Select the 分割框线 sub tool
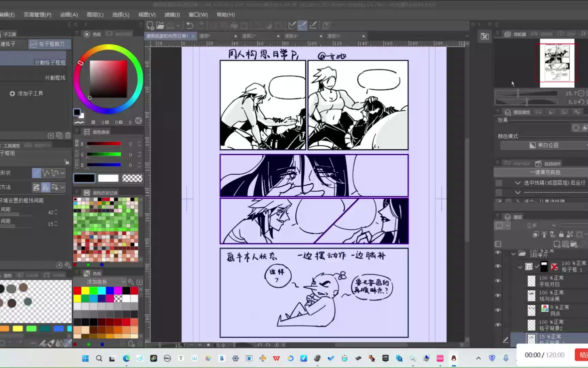 (55, 78)
